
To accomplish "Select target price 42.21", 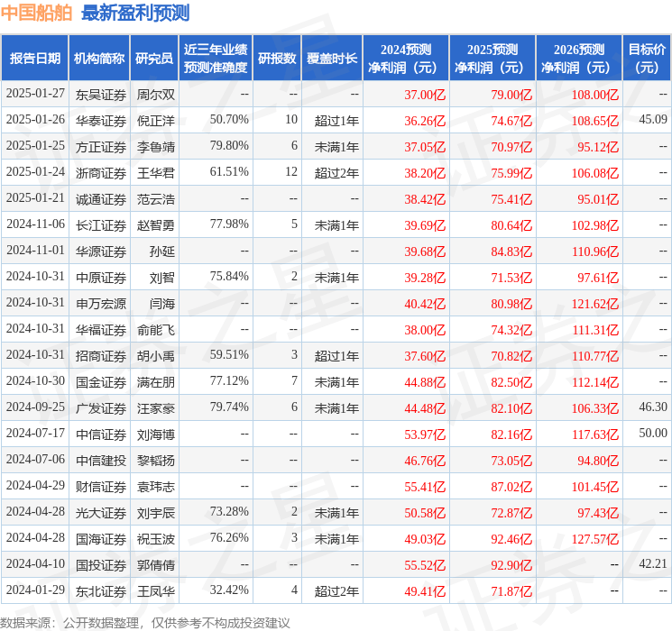I will 653,563.
